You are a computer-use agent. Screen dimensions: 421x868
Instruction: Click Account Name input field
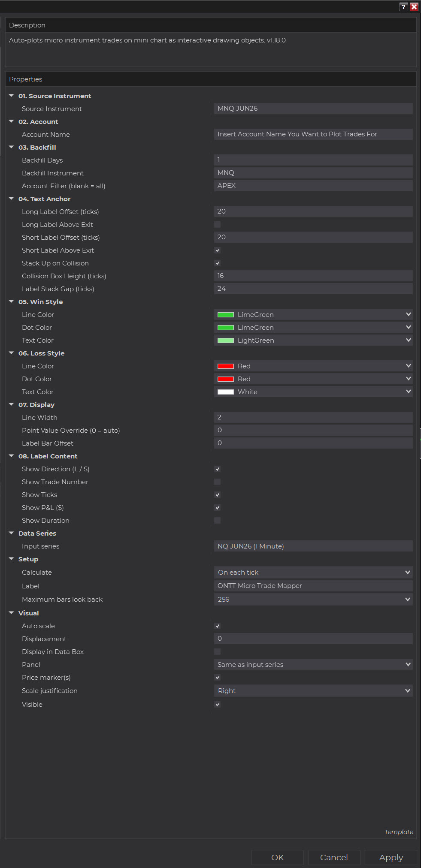click(x=313, y=134)
